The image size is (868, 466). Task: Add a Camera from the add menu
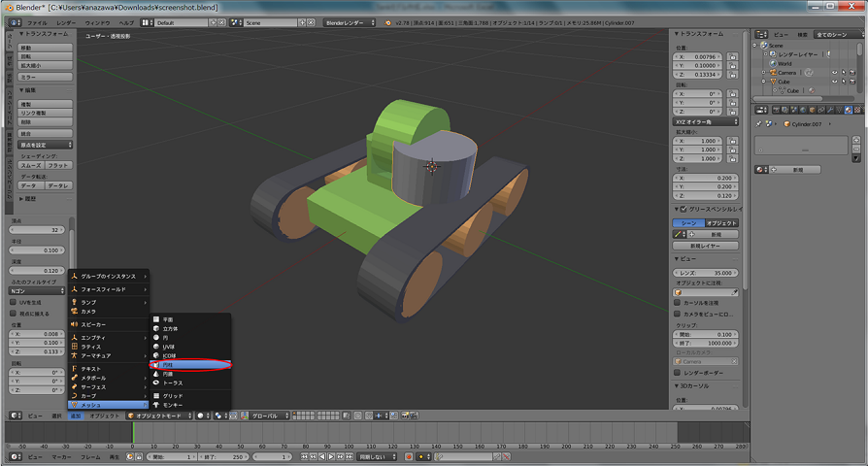point(89,311)
